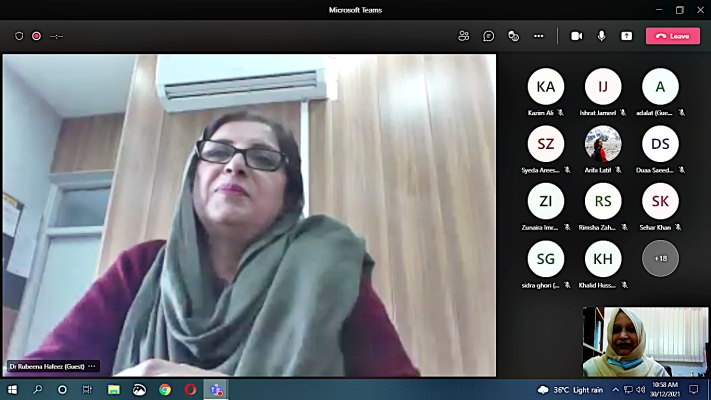Screen dimensions: 711x400
Task: Toggle the camera on or off
Action: (x=576, y=36)
